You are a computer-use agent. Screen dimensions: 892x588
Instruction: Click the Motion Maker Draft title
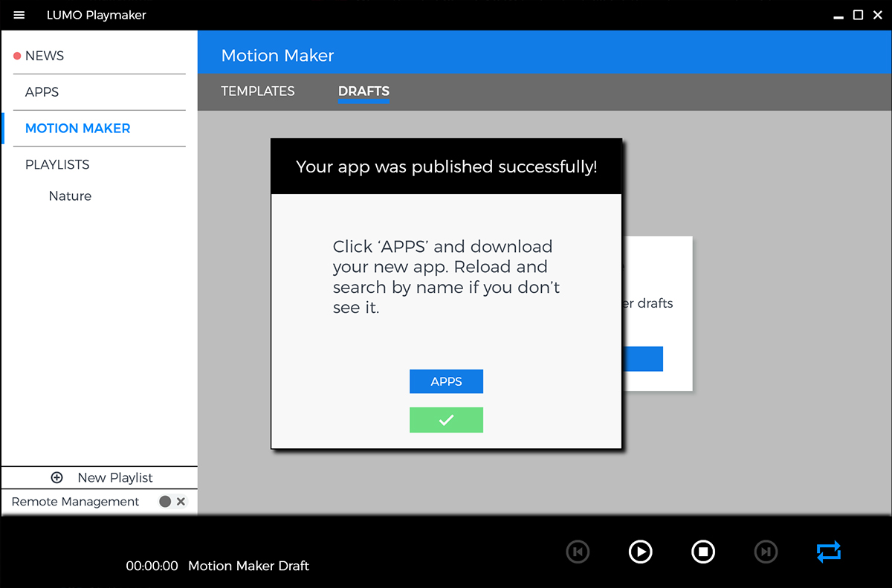pyautogui.click(x=248, y=566)
